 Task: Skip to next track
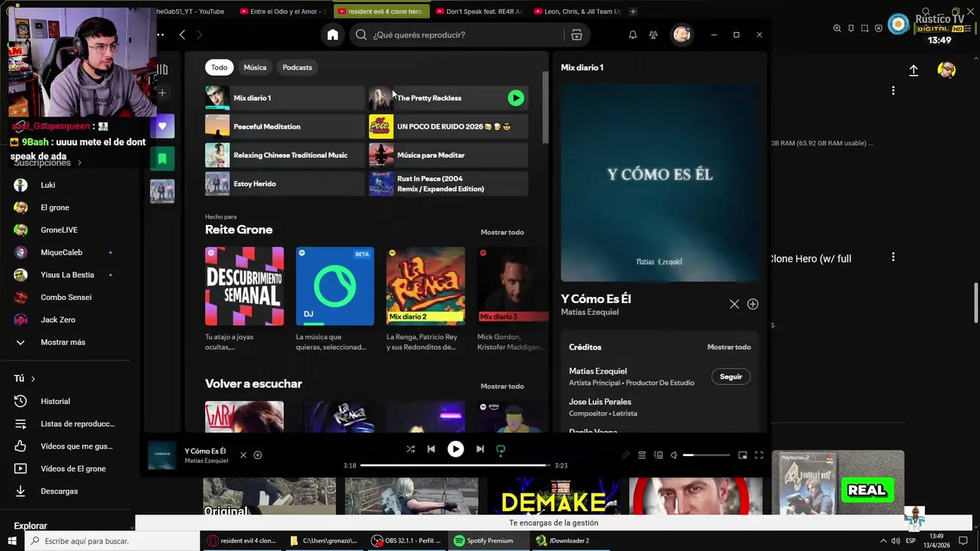(x=480, y=449)
